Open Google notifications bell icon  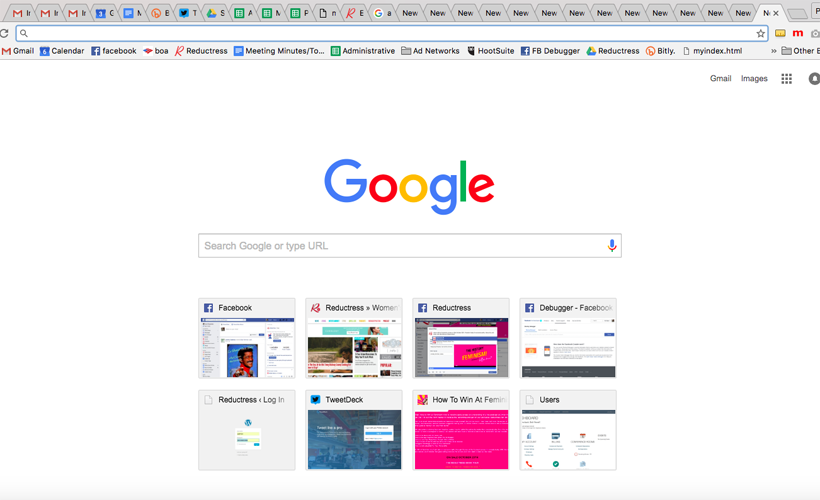click(x=814, y=79)
